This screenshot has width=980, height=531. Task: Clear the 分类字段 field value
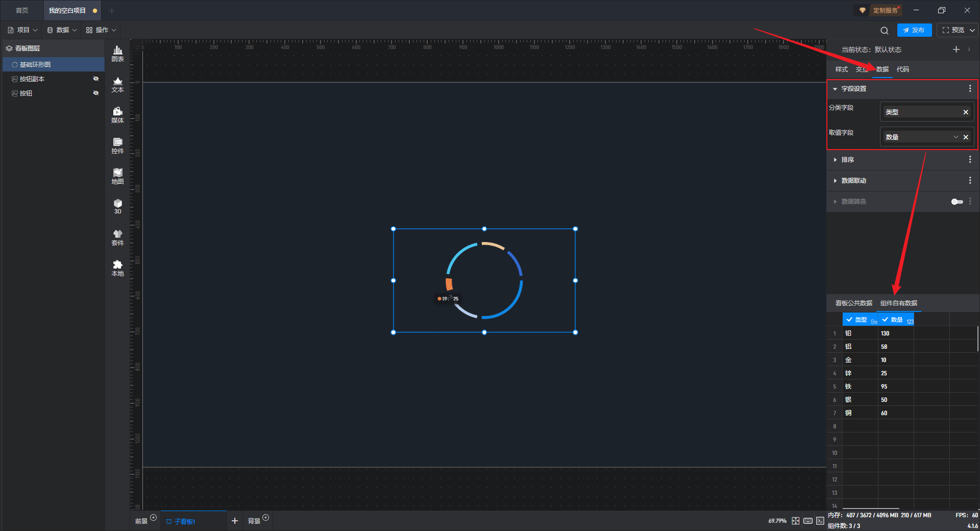[x=965, y=112]
